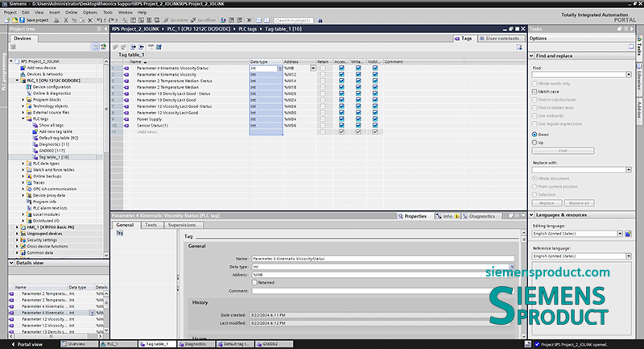This screenshot has width=644, height=349.
Task: Toggle Retain checkbox for Sensor Status(1) tag
Action: [x=323, y=126]
